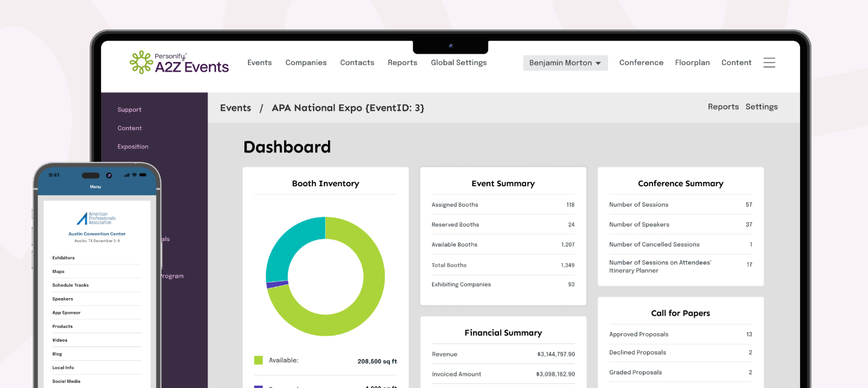The image size is (868, 388).
Task: Select Exposition in the sidebar
Action: coord(133,146)
